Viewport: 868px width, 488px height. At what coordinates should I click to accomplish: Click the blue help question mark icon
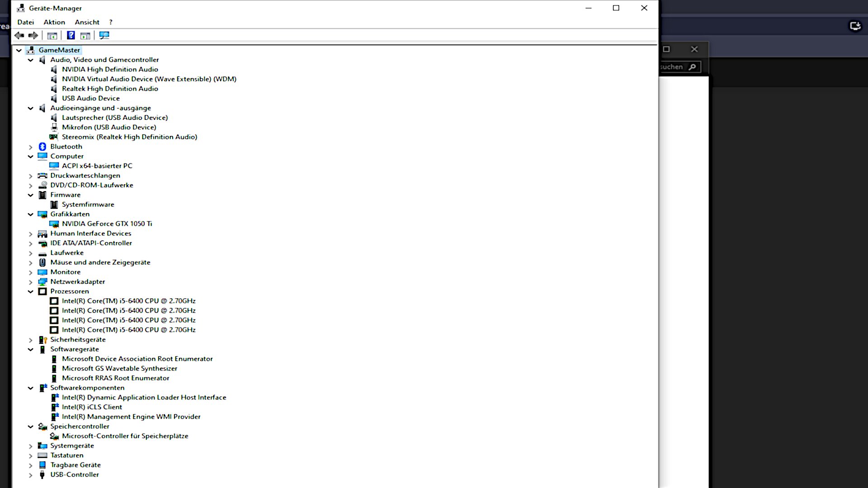(x=71, y=35)
